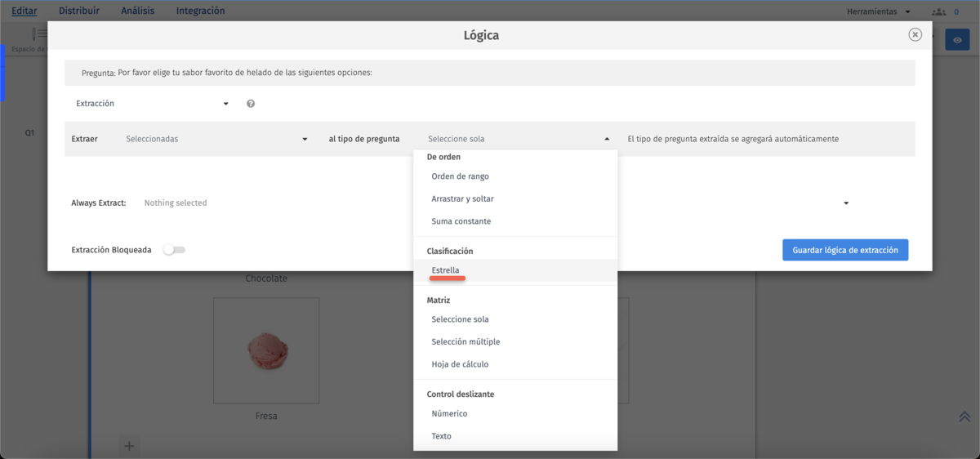The height and width of the screenshot is (459, 980).
Task: Click the Q1 question label
Action: coord(29,132)
